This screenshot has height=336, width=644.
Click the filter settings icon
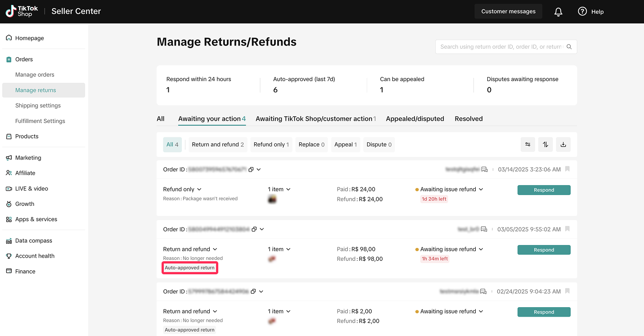pos(528,145)
